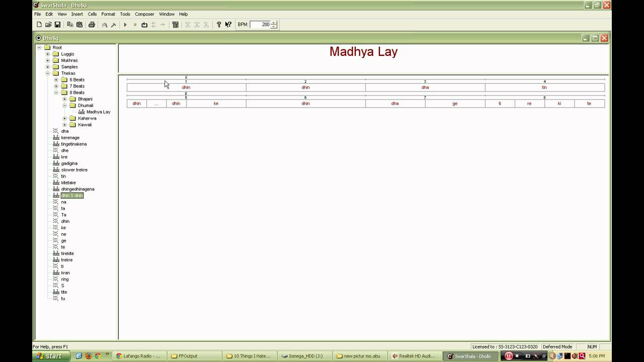Select the slower trekre item
This screenshot has height=362, width=644.
(x=74, y=170)
